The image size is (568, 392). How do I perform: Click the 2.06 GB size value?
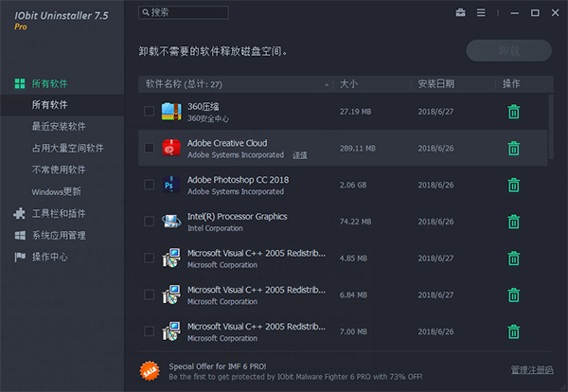353,185
